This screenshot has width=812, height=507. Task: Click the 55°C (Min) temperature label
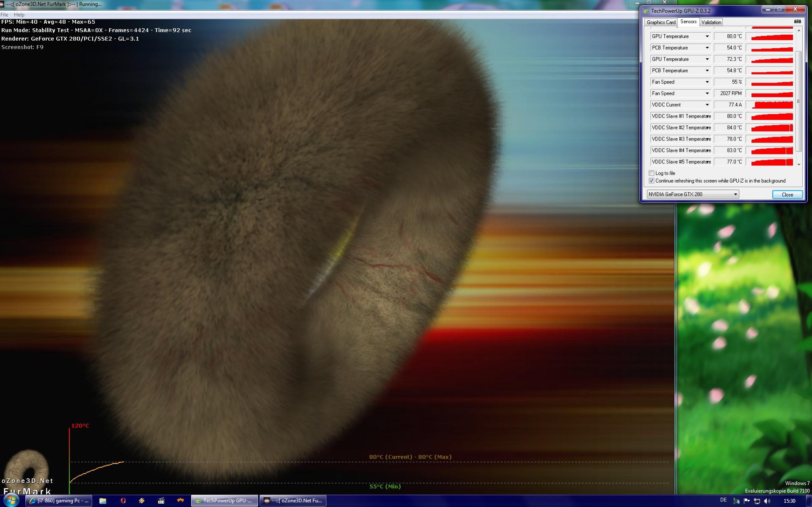(385, 486)
